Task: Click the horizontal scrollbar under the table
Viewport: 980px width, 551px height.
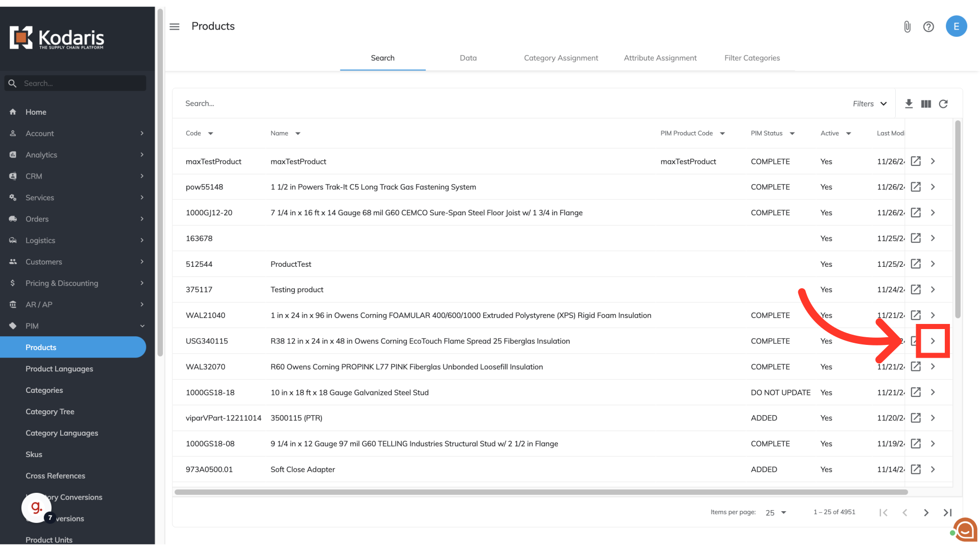Action: [541, 492]
